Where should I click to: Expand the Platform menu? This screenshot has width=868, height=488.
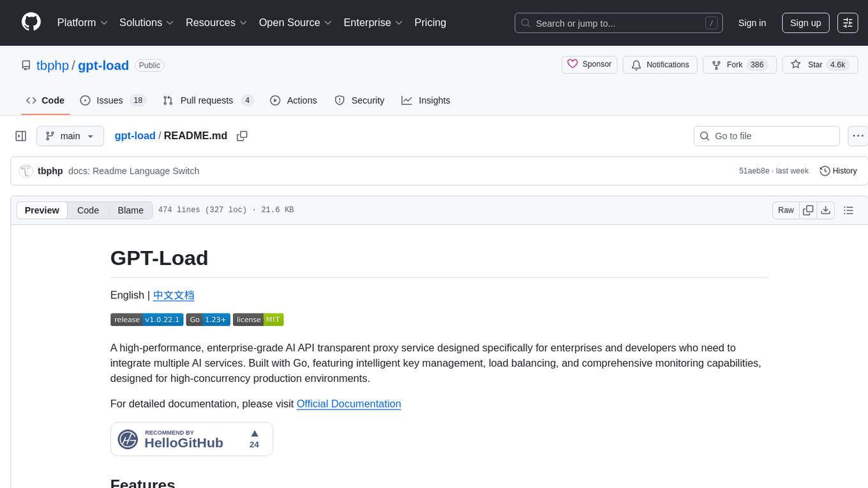tap(82, 22)
